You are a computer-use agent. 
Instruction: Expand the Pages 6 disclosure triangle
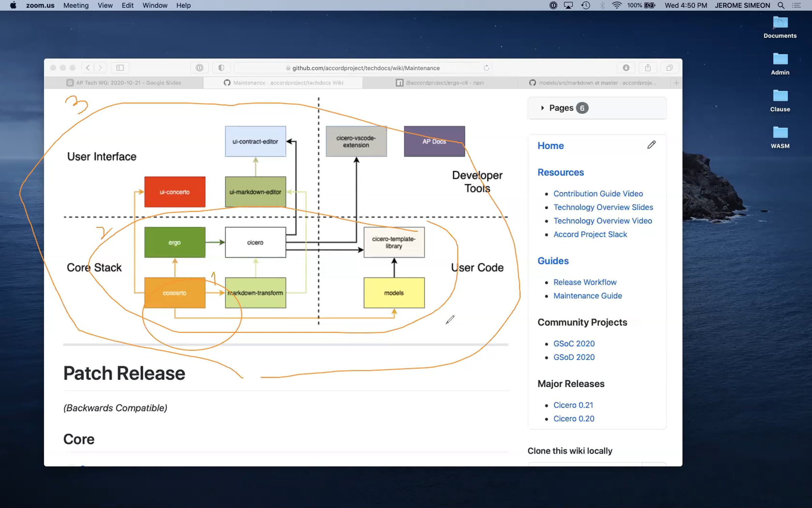[542, 108]
